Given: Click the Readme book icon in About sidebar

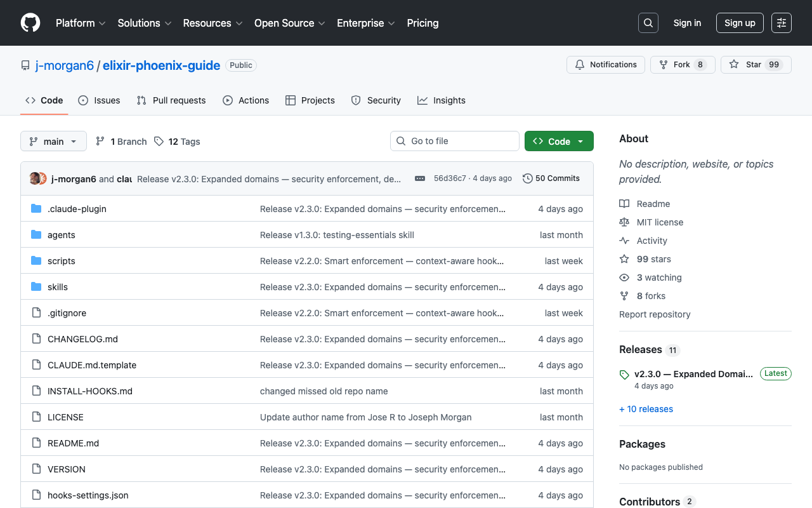Looking at the screenshot, I should (x=624, y=203).
